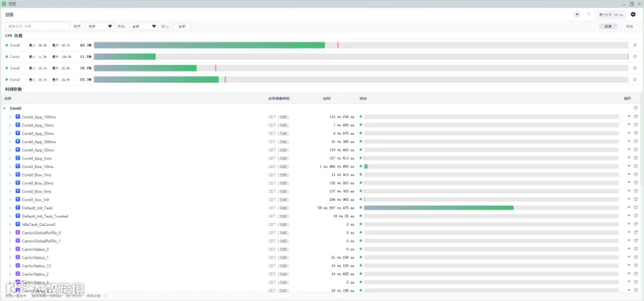Select the Core0_App_20ms row name
The image size is (644, 301).
pyautogui.click(x=38, y=134)
